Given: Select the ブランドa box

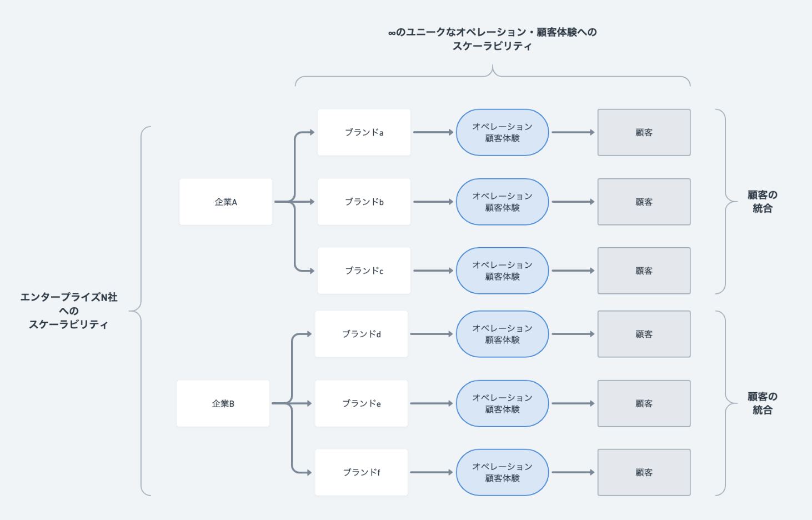Looking at the screenshot, I should point(364,132).
